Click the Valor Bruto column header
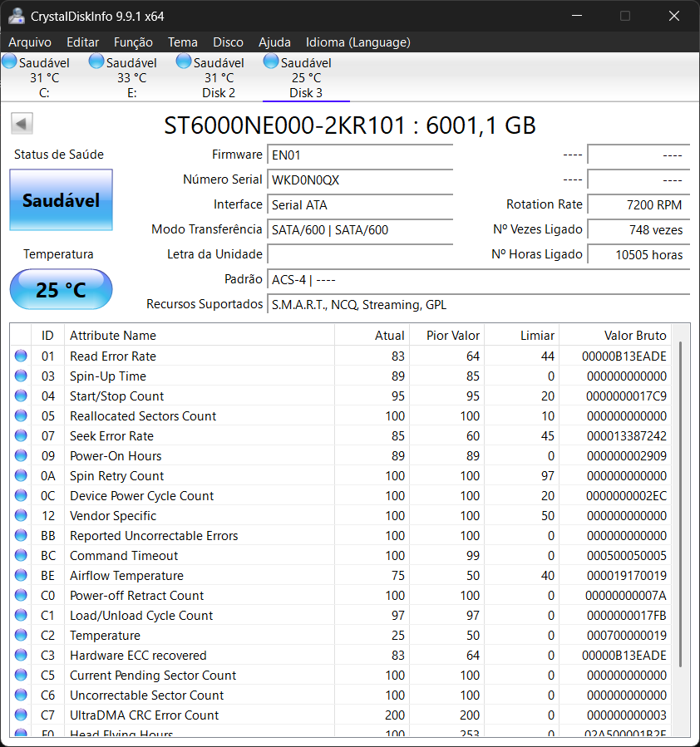Screen dimensions: 700x747 614,336
